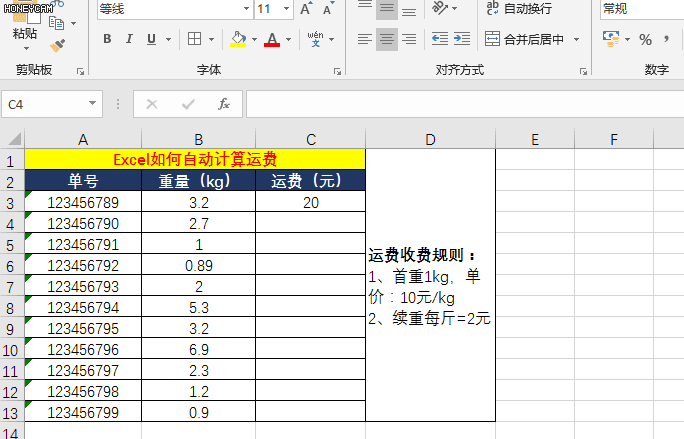Screen dimensions: 684x439
Task: Select title Excel如何自动计算运费
Action: point(195,159)
